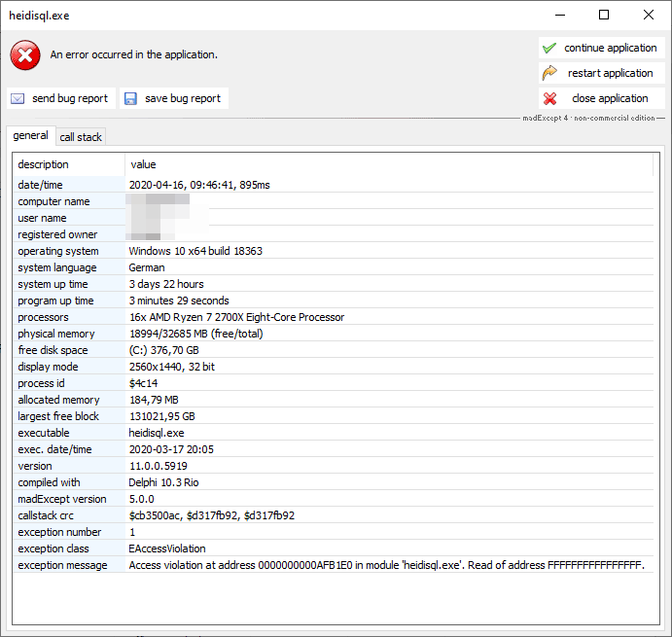This screenshot has height=637, width=672.
Task: Click the yellow restart arrow icon
Action: pyautogui.click(x=549, y=73)
